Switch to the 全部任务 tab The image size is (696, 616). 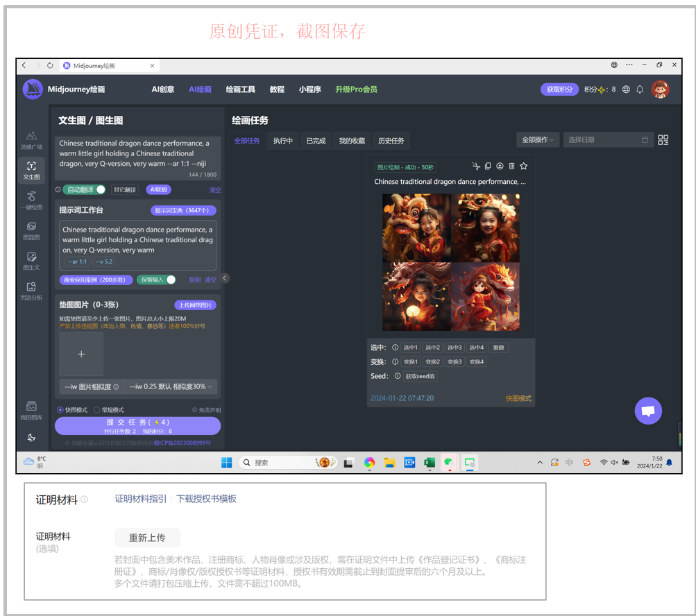point(247,141)
